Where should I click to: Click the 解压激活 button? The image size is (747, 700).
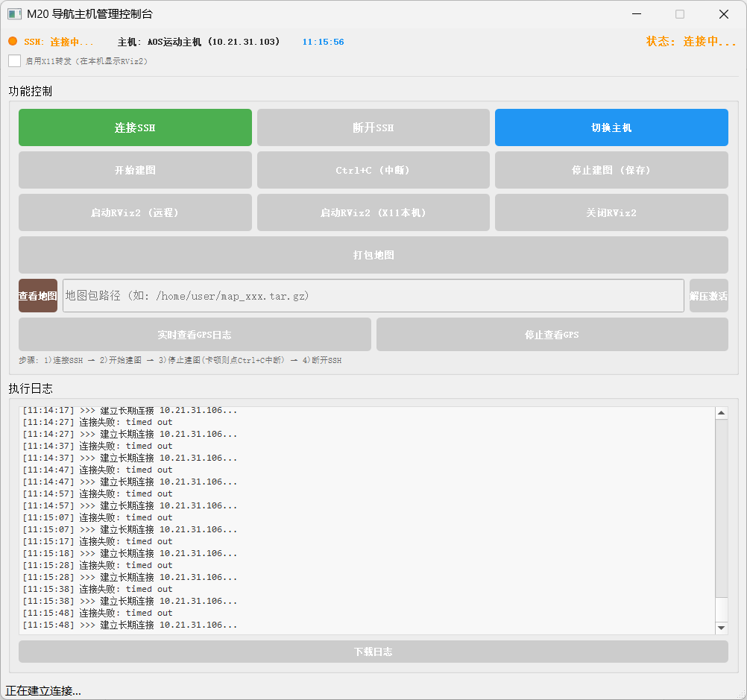[x=708, y=296]
